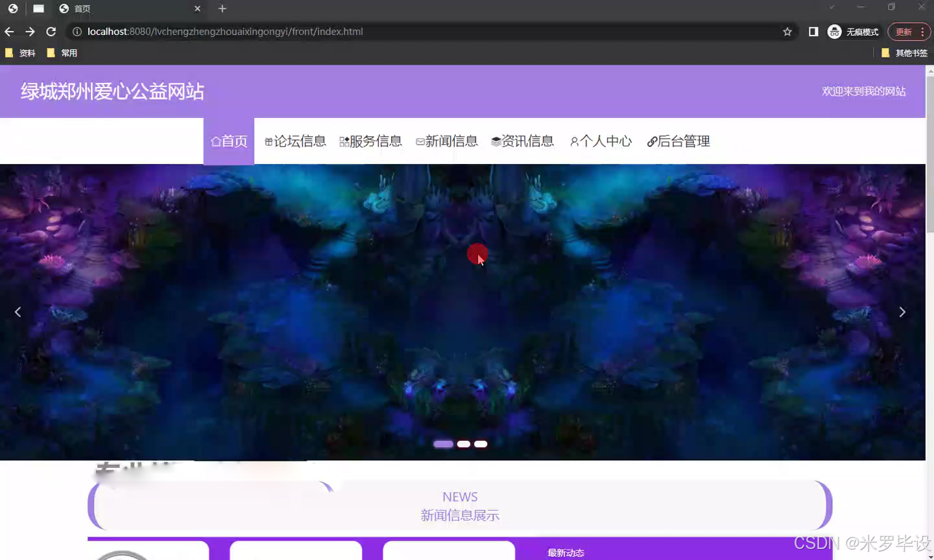Click the browser back arrow icon
Viewport: 934px width, 560px height.
point(10,31)
